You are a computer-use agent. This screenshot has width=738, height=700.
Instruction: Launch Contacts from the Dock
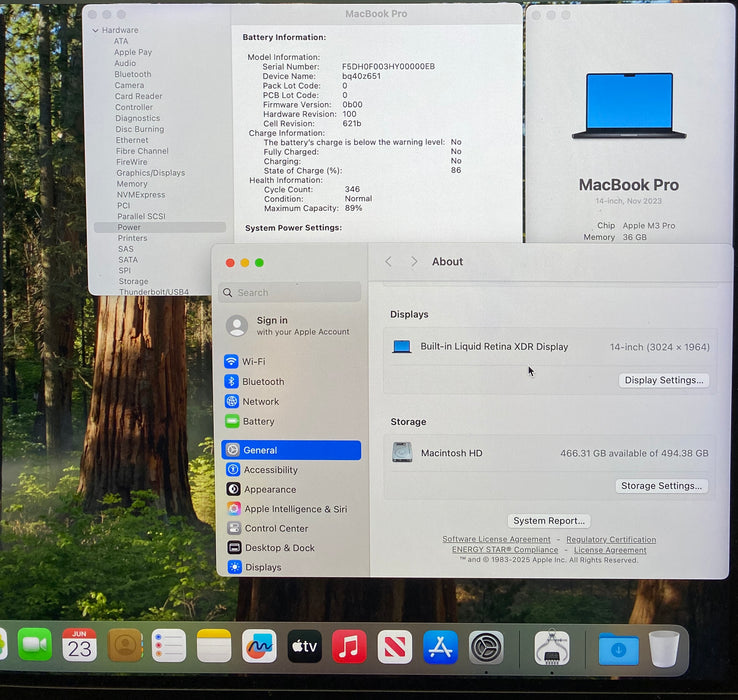125,645
